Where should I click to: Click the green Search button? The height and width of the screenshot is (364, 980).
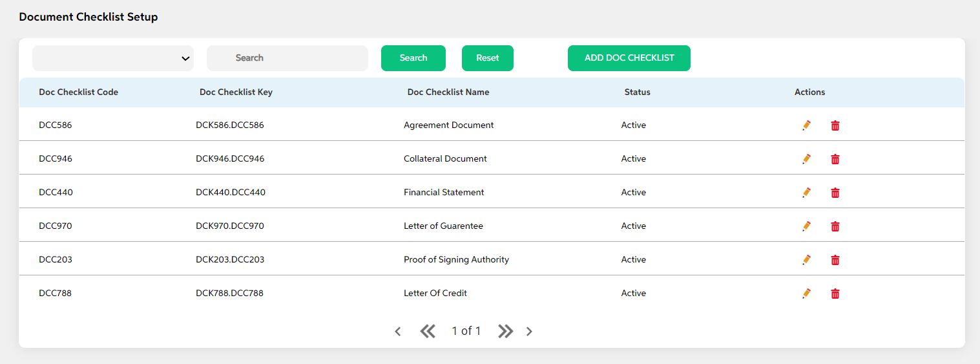click(x=413, y=58)
